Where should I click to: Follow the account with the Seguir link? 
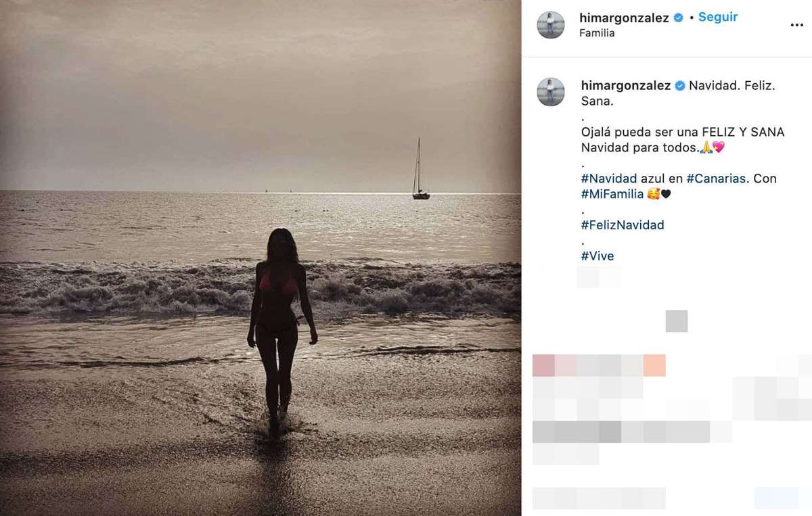point(718,17)
